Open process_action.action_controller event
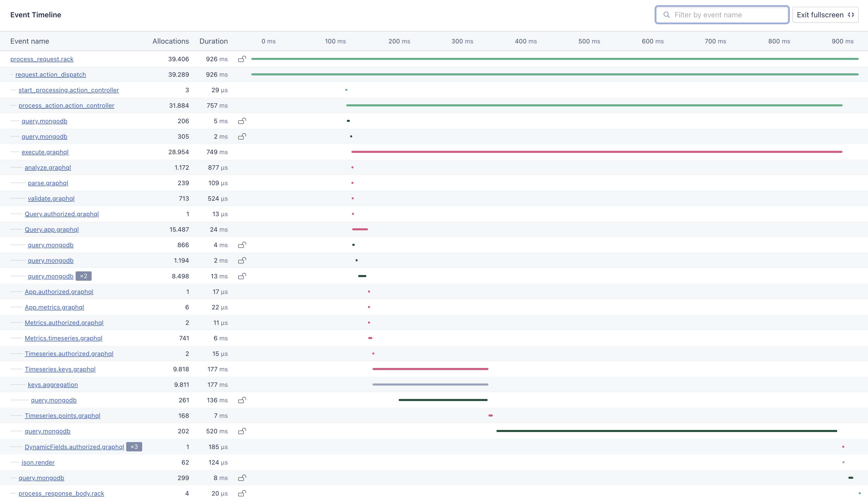 (66, 106)
